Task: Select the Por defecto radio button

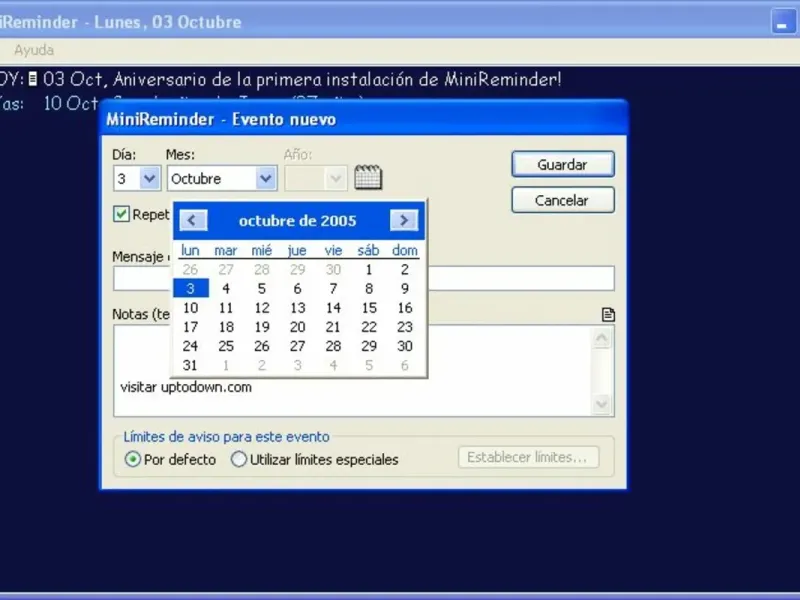Action: click(x=132, y=459)
